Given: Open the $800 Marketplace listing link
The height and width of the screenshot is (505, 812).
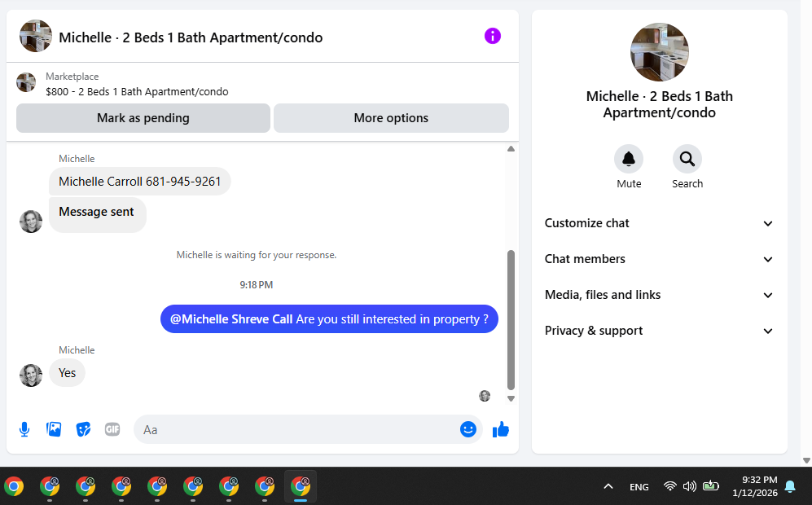Looking at the screenshot, I should [137, 92].
